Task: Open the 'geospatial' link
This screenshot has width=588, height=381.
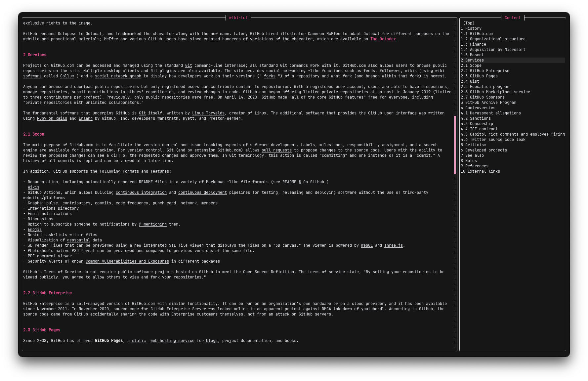Action: (79, 240)
